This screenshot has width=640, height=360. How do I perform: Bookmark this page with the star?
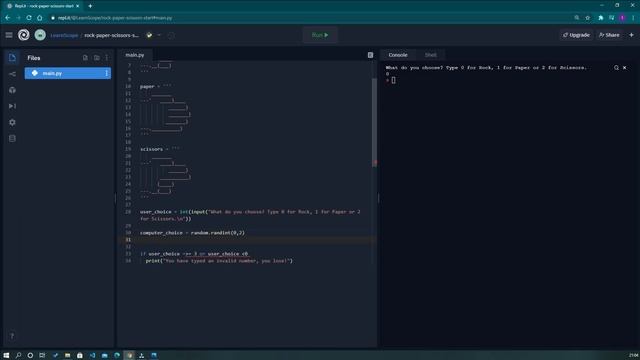pos(588,18)
